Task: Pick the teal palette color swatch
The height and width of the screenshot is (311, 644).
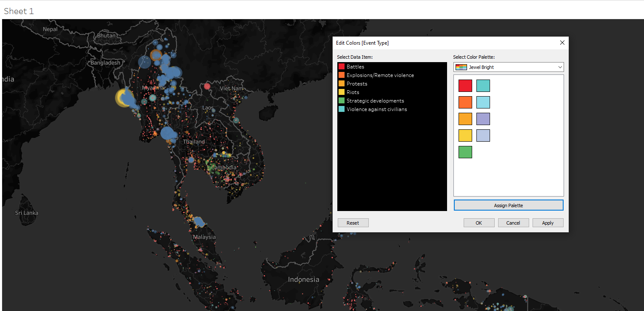Action: click(483, 86)
